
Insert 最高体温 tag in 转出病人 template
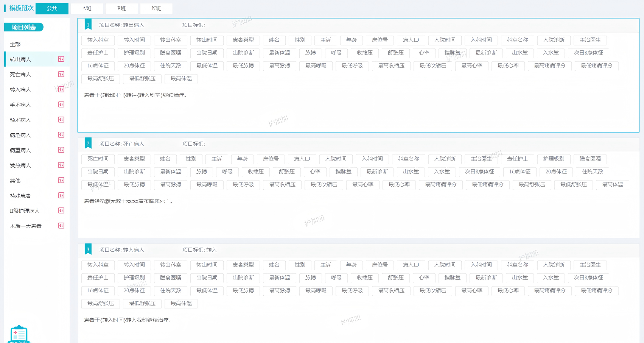tap(181, 79)
